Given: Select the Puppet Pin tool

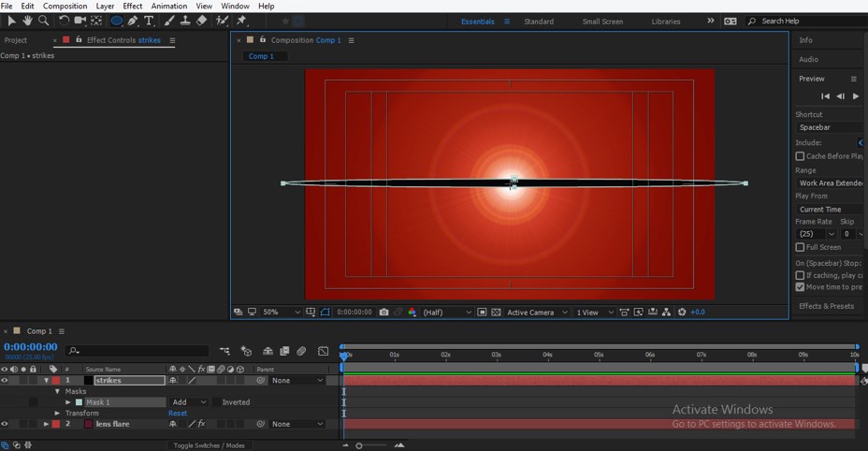Looking at the screenshot, I should point(241,22).
